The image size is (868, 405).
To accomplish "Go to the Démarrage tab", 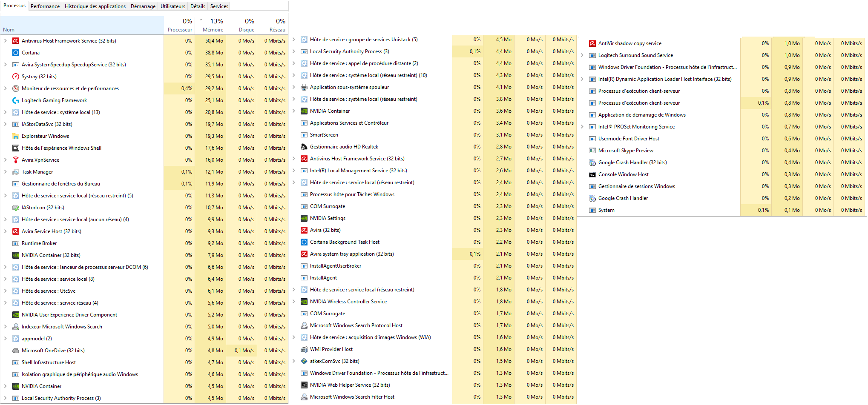I will point(143,6).
